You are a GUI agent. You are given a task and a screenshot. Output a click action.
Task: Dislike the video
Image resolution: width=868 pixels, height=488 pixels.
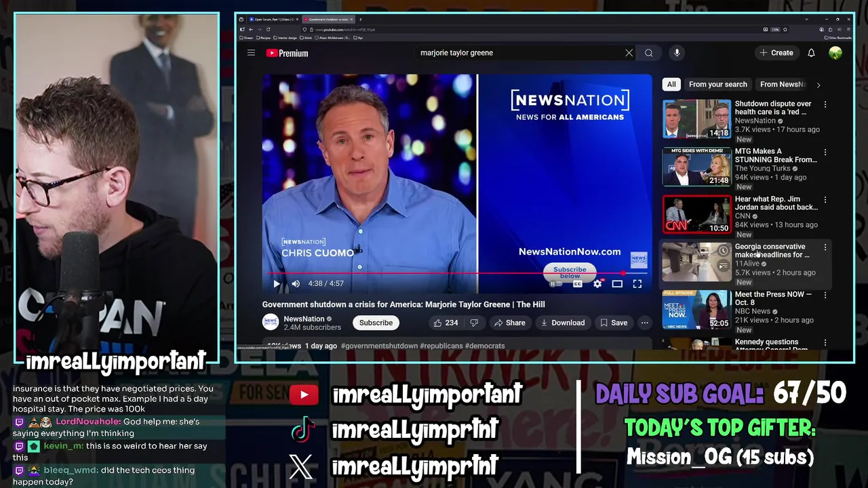(x=474, y=323)
